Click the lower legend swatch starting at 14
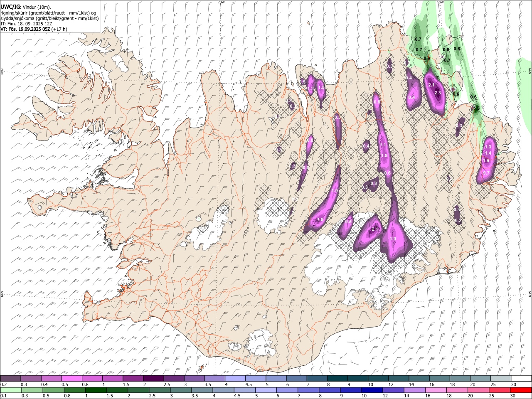This screenshot has height=399, width=532. [415, 390]
